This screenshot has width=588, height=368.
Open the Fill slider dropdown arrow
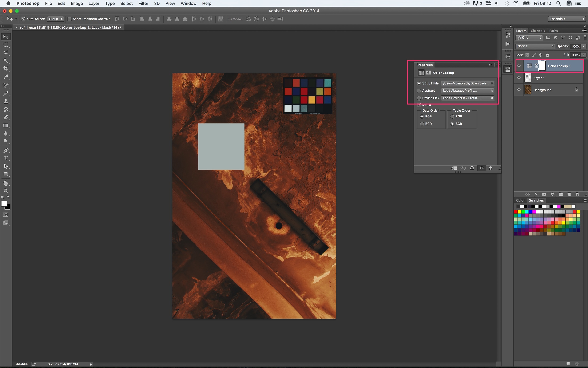pos(584,55)
